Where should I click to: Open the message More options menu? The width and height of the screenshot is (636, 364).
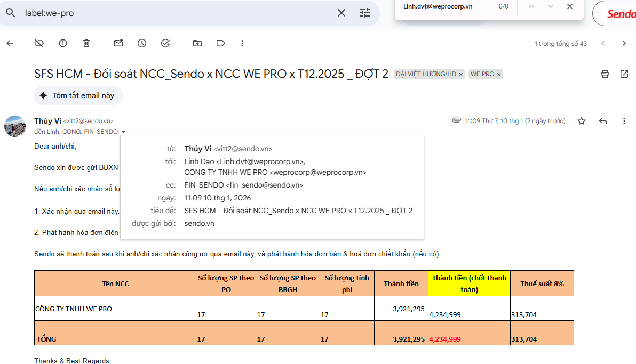pyautogui.click(x=624, y=121)
